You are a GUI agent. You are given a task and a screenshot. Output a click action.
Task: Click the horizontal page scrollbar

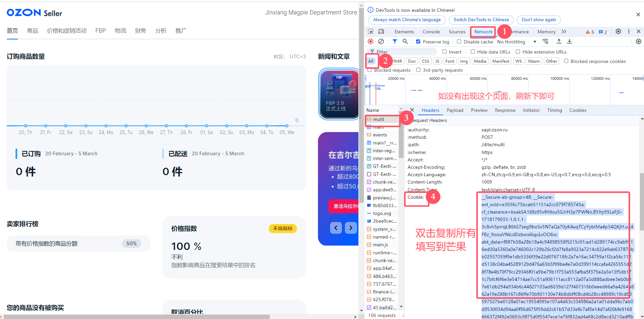point(135,317)
